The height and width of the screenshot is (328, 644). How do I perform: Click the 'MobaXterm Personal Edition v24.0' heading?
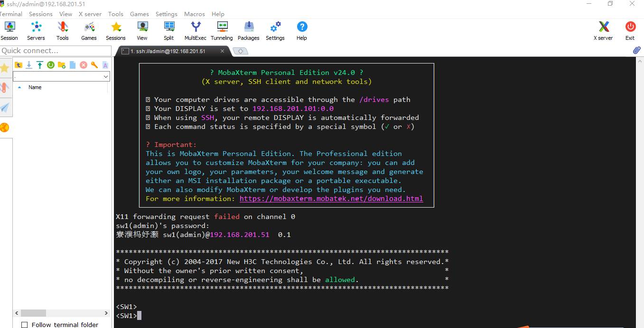(x=287, y=73)
